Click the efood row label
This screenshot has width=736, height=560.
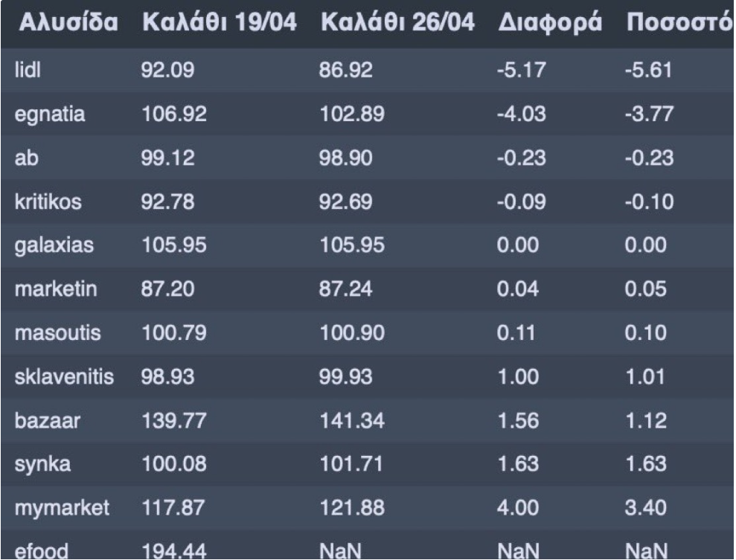coord(42,550)
